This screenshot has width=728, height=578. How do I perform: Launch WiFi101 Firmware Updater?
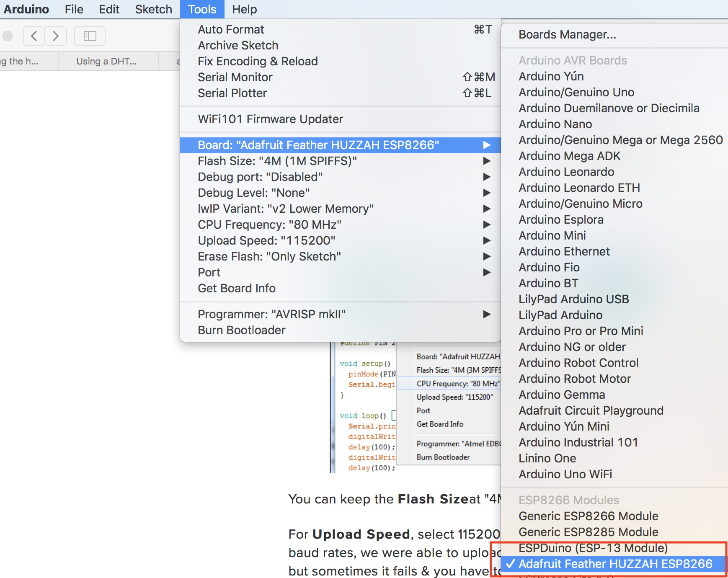pos(270,119)
